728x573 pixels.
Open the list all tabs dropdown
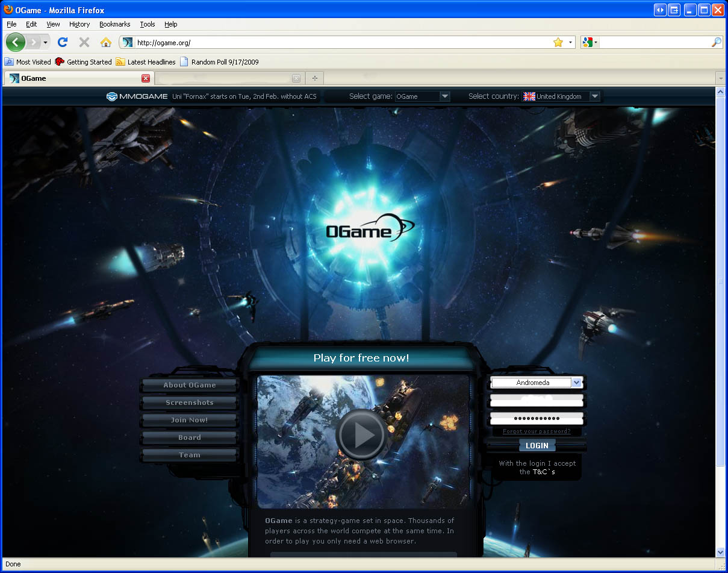click(721, 78)
